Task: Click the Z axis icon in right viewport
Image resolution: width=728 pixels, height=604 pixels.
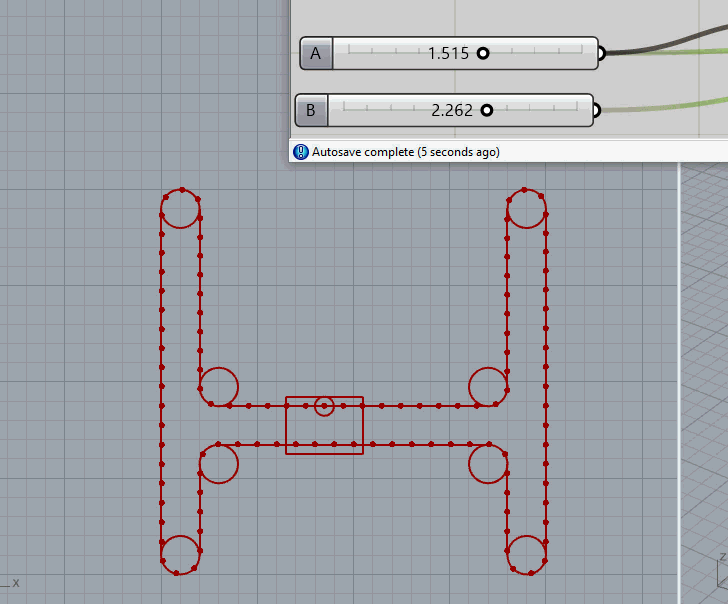Action: 720,575
